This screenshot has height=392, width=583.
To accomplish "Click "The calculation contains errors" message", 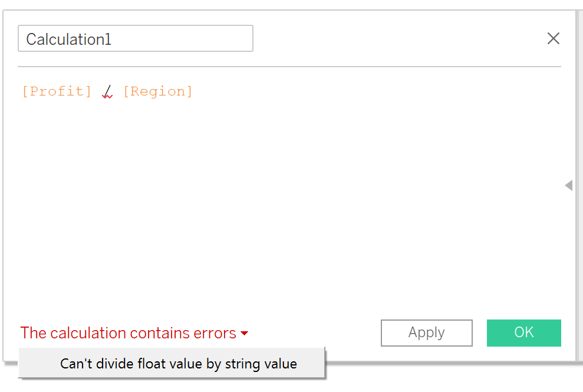I will [128, 333].
